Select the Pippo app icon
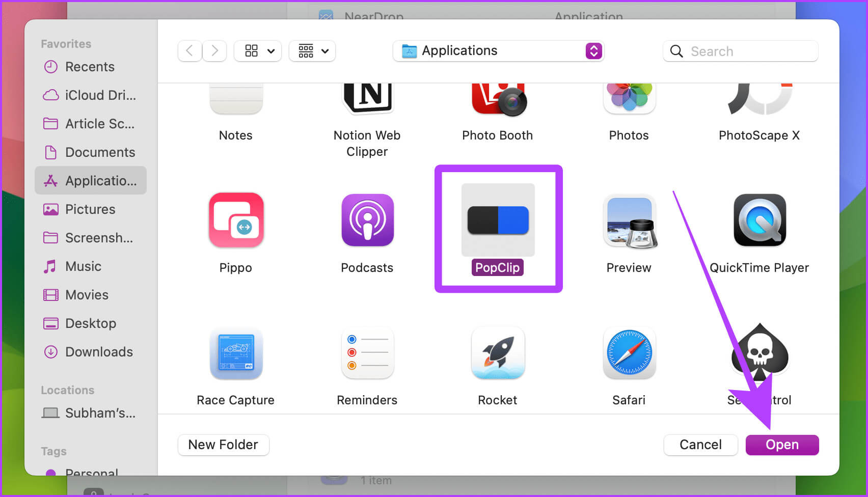 [236, 220]
